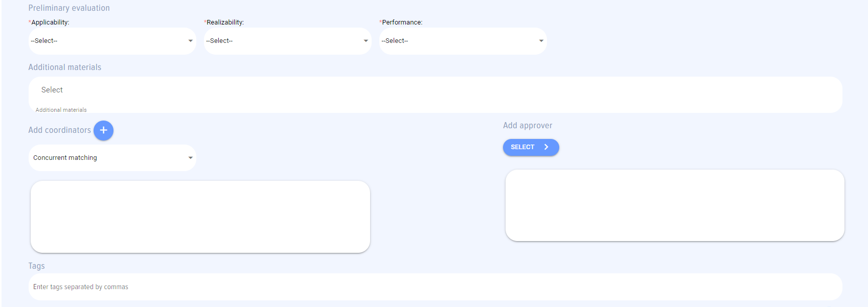Click inside the empty coordinators list box

point(200,217)
